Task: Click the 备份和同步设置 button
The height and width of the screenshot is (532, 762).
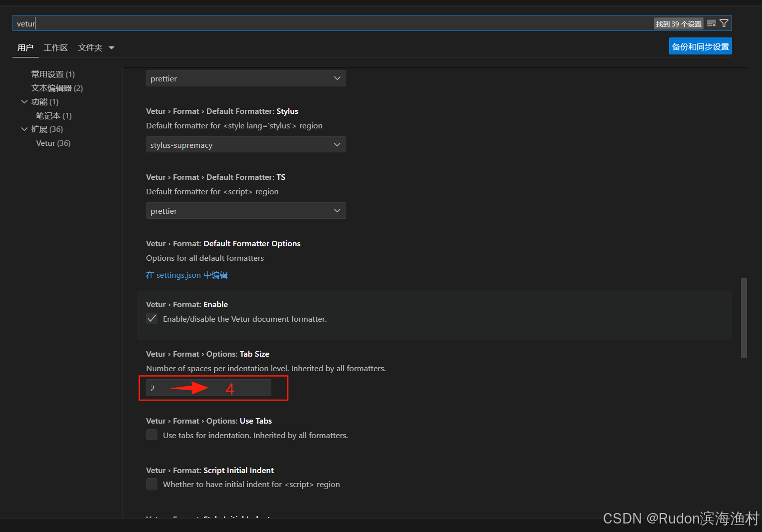Action: click(x=700, y=46)
